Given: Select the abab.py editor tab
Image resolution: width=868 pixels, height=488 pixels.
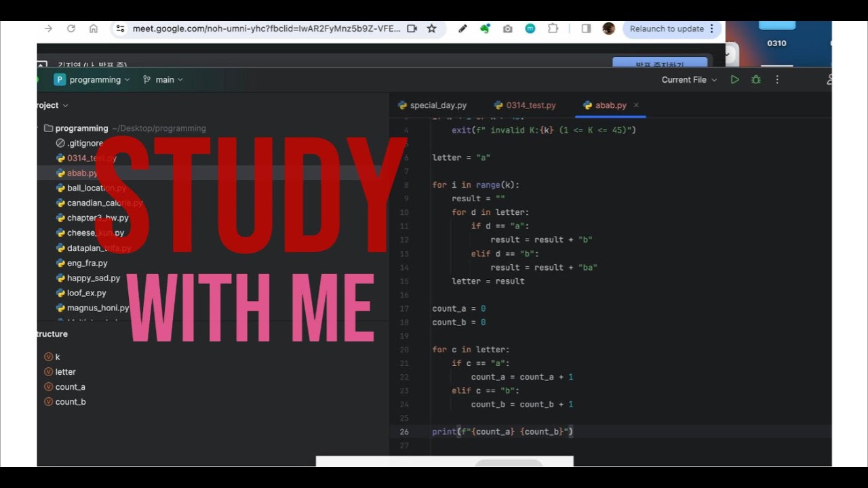Looking at the screenshot, I should click(605, 105).
